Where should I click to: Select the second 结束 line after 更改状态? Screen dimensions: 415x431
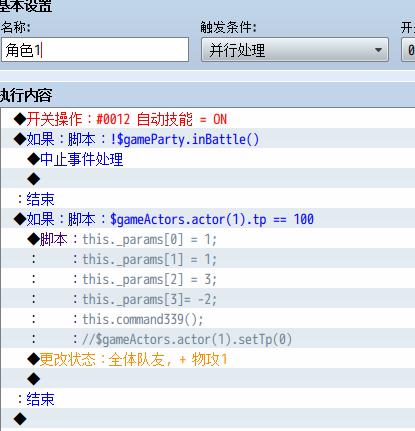point(208,399)
